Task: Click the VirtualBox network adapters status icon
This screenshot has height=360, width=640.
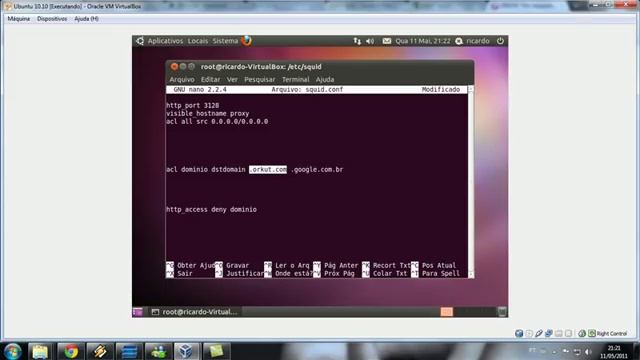Action: point(549,333)
